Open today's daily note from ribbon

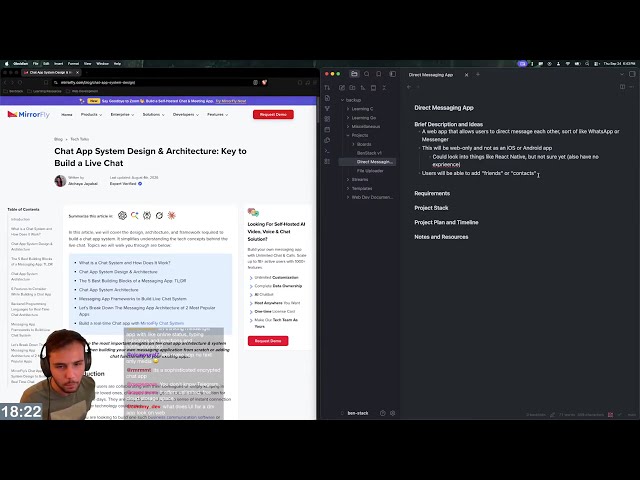coord(327,129)
